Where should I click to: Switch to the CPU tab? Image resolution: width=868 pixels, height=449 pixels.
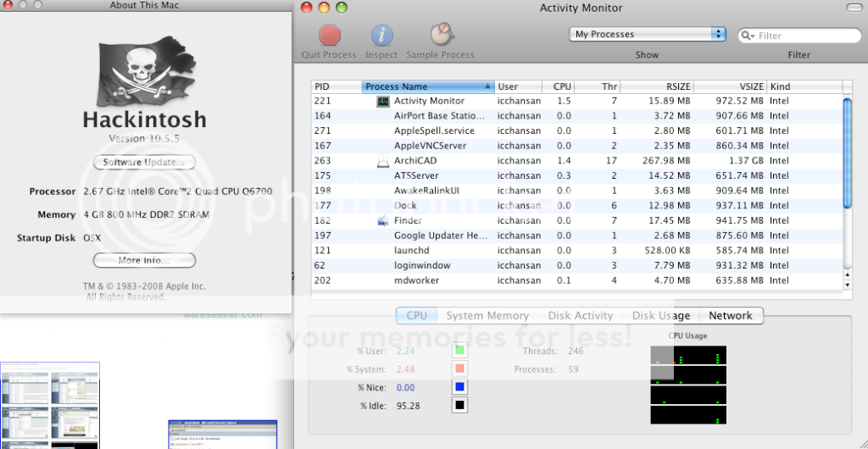coord(417,316)
